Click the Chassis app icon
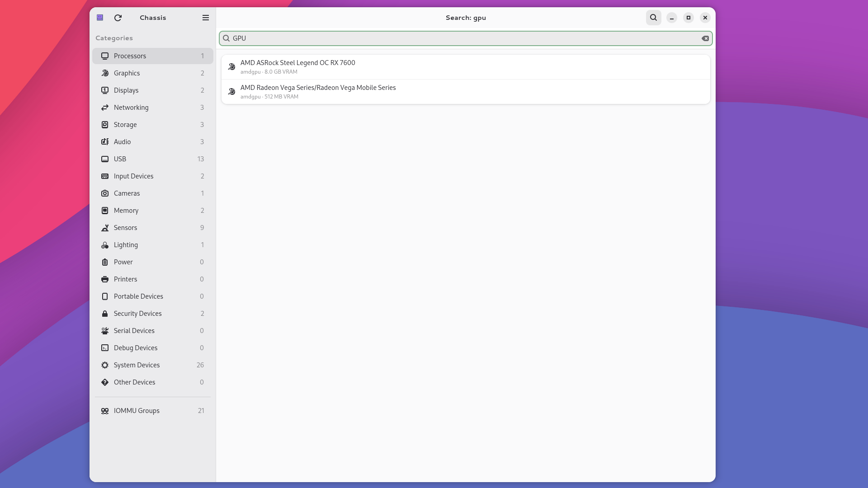Viewport: 868px width, 488px height. 100,18
